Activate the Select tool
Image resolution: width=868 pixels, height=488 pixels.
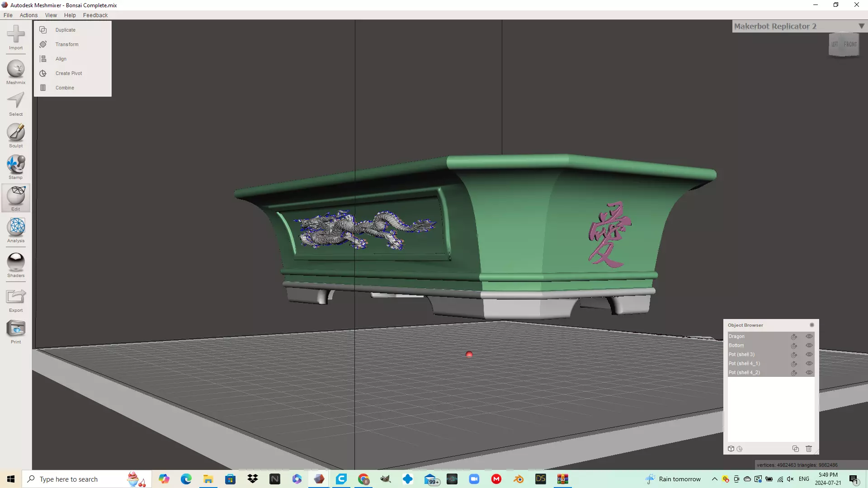coord(16,104)
